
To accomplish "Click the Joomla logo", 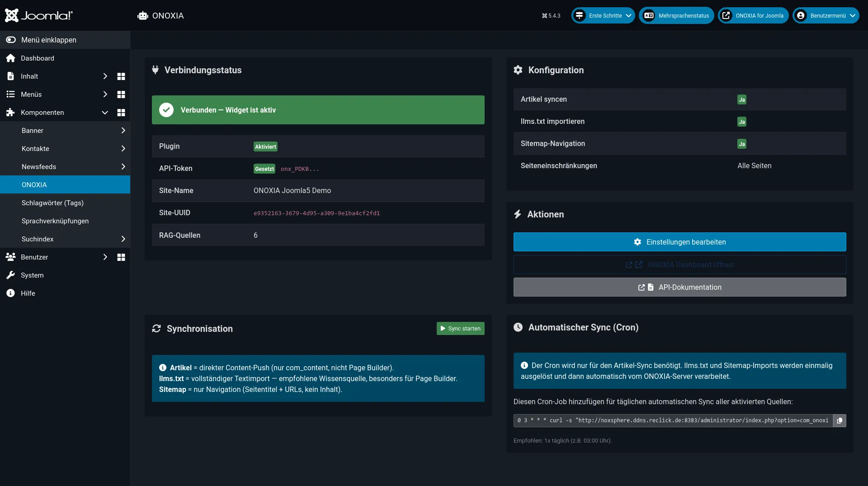I will (38, 15).
